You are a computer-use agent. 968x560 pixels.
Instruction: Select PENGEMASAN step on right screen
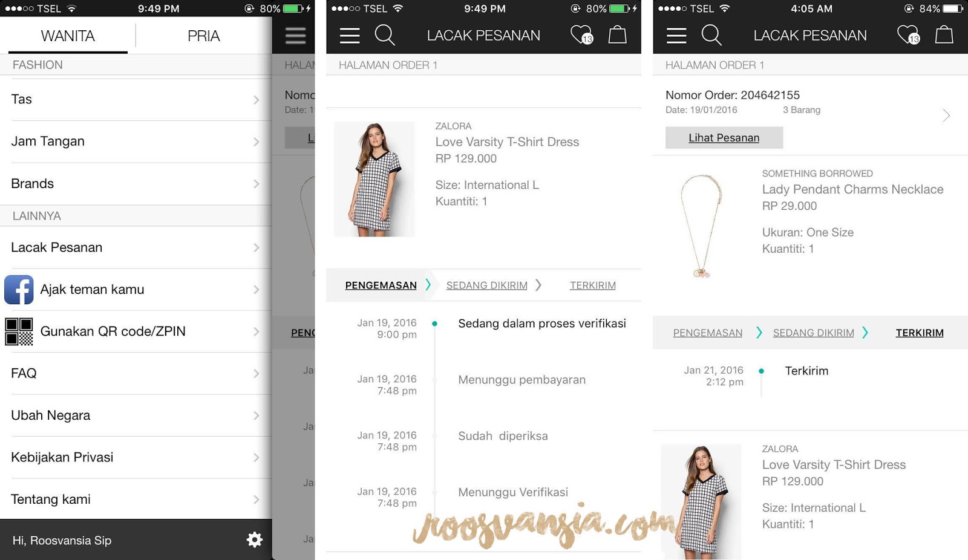[708, 333]
